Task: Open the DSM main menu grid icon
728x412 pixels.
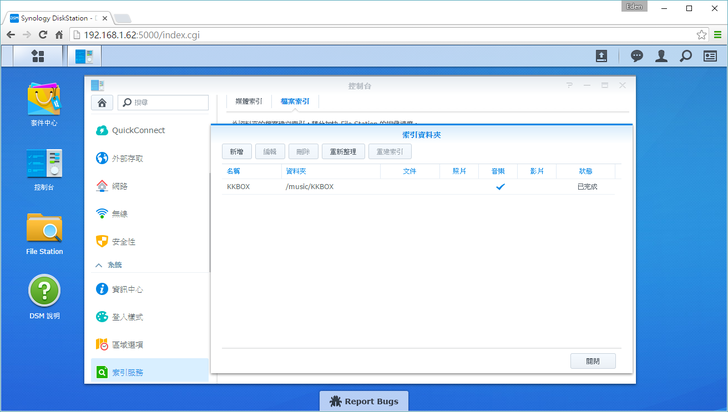Action: (x=38, y=56)
